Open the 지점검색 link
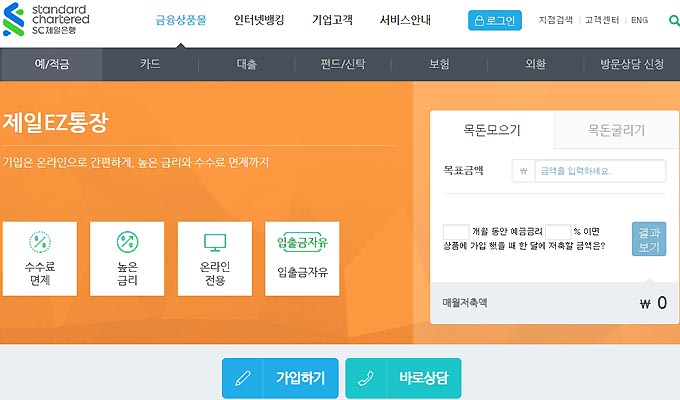Viewport: 680px width, 400px height. 556,20
